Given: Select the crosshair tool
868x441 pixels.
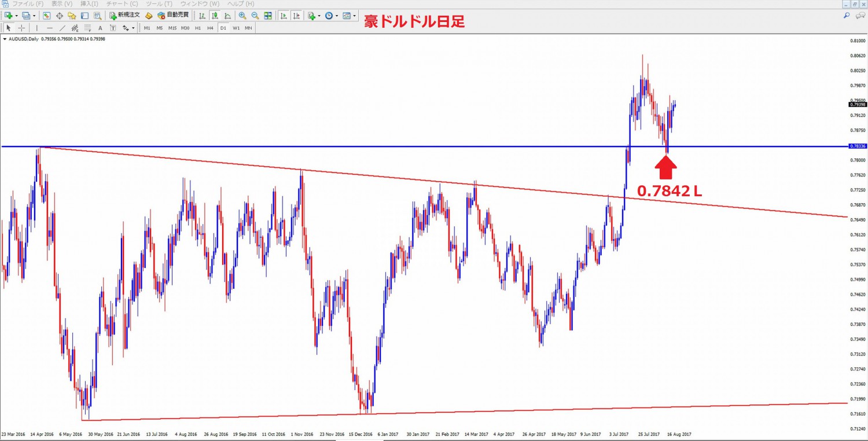Looking at the screenshot, I should [x=21, y=28].
